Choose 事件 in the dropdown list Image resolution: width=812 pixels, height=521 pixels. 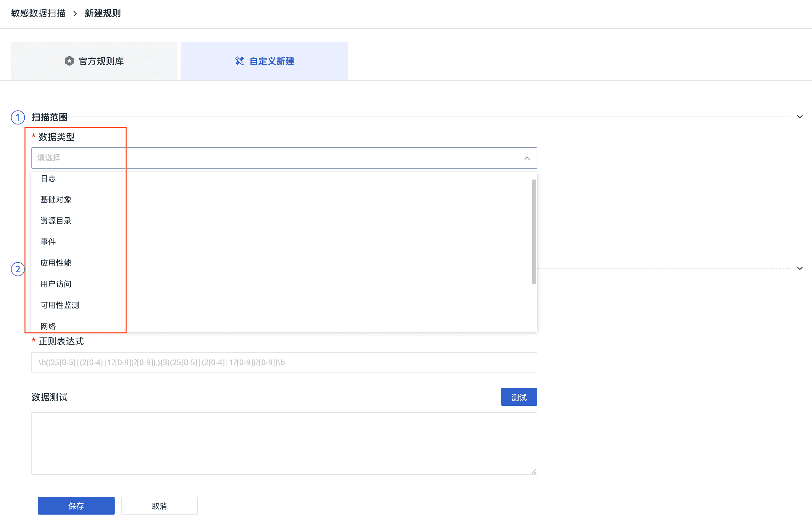coord(284,242)
